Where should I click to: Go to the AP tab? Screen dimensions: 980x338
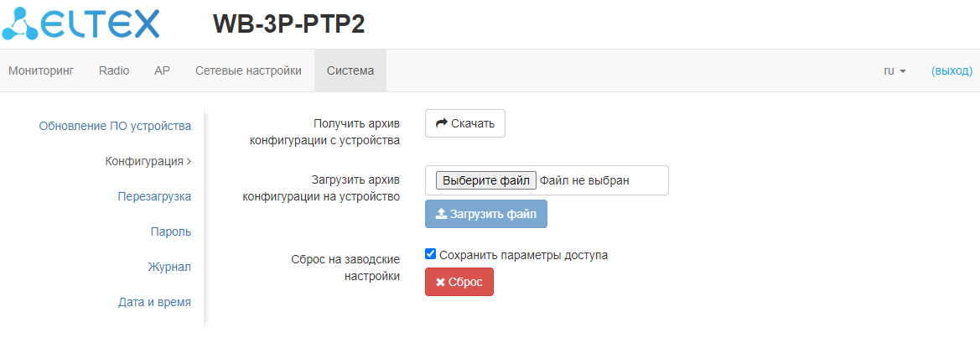pyautogui.click(x=163, y=71)
